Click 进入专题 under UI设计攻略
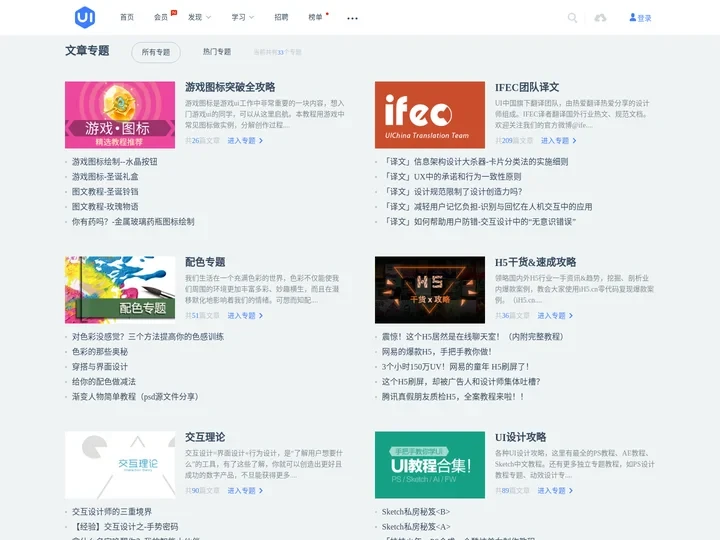This screenshot has width=720, height=540. (551, 490)
